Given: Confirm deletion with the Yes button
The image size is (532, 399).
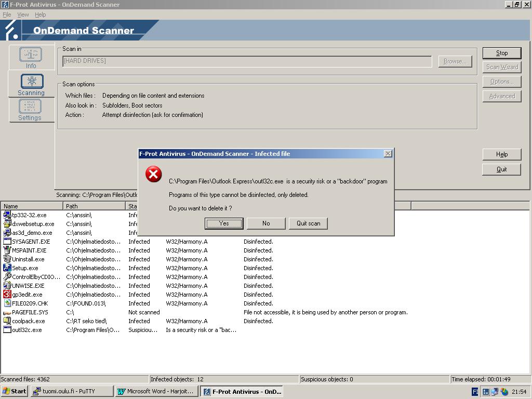Looking at the screenshot, I should pos(224,223).
